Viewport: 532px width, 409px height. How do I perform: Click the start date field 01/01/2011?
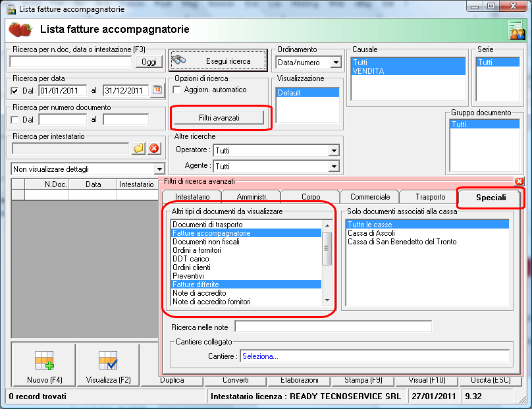click(x=63, y=91)
